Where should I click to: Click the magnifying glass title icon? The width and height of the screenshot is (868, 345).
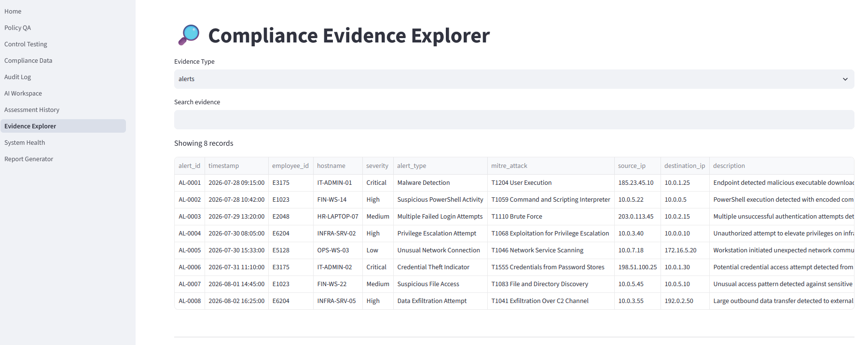(x=189, y=35)
